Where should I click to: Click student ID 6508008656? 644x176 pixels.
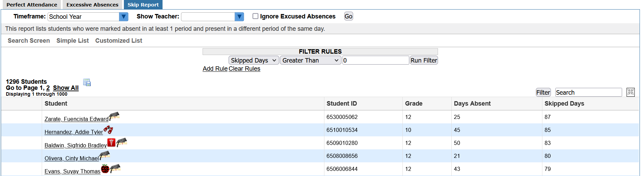click(x=342, y=156)
